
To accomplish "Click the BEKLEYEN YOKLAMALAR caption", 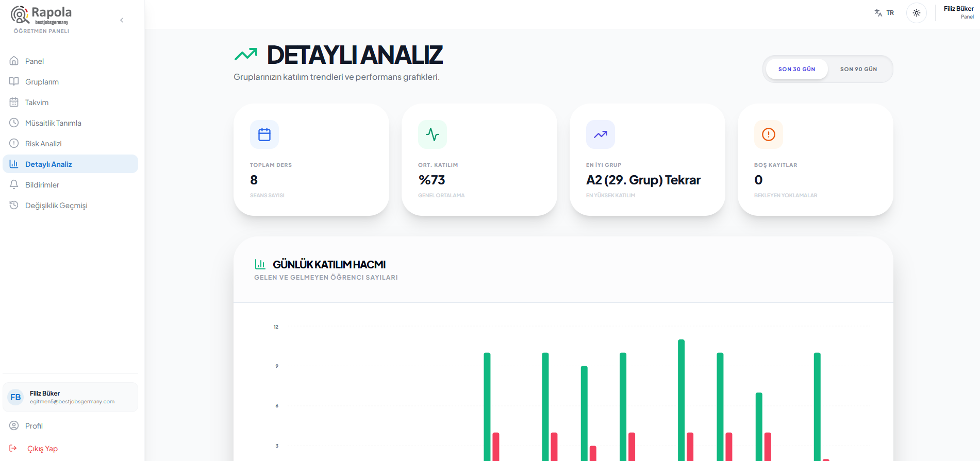I will tap(786, 195).
